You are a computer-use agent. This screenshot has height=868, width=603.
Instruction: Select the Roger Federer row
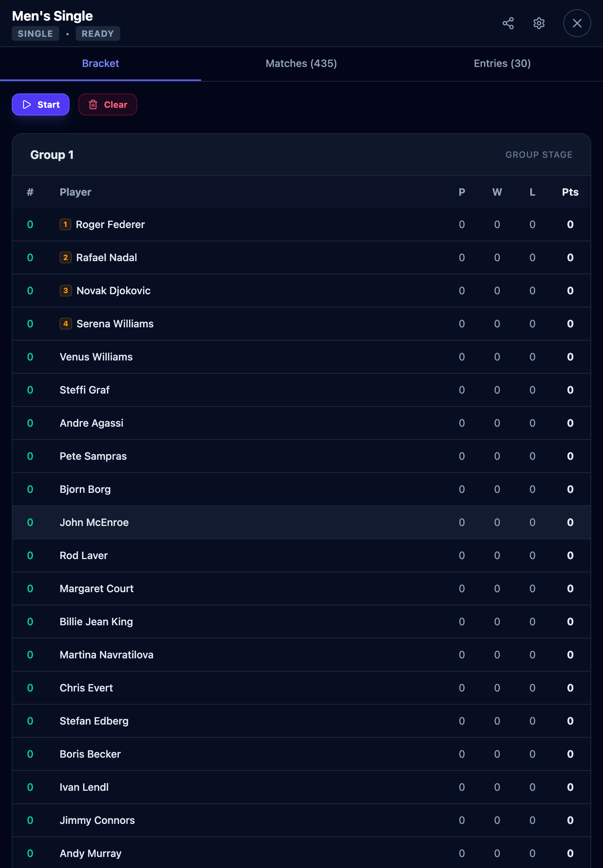[x=264, y=224]
